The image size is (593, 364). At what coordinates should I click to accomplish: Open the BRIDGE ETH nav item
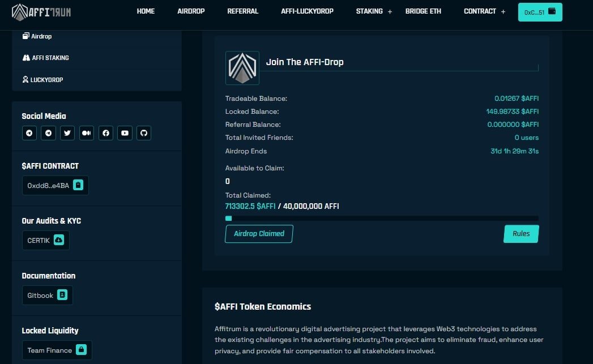(x=423, y=11)
